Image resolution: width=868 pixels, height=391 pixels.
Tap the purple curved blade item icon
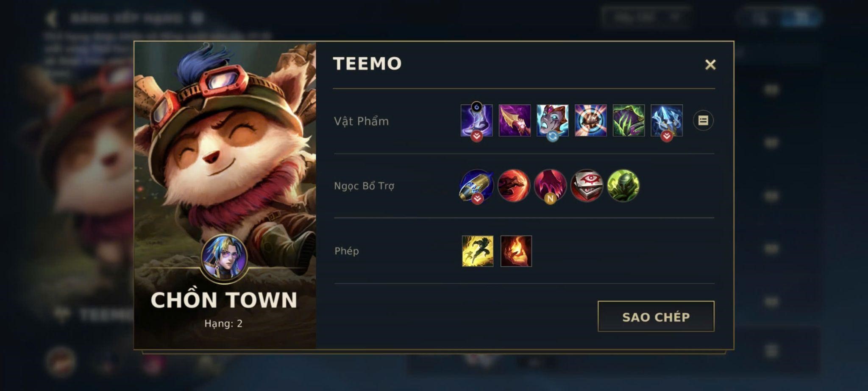(x=515, y=120)
